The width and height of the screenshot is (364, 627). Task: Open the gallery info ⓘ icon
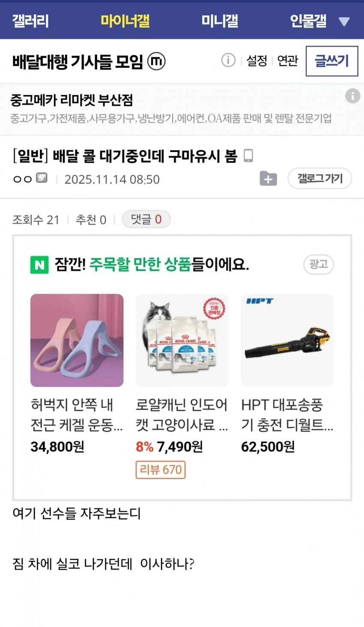pyautogui.click(x=229, y=61)
